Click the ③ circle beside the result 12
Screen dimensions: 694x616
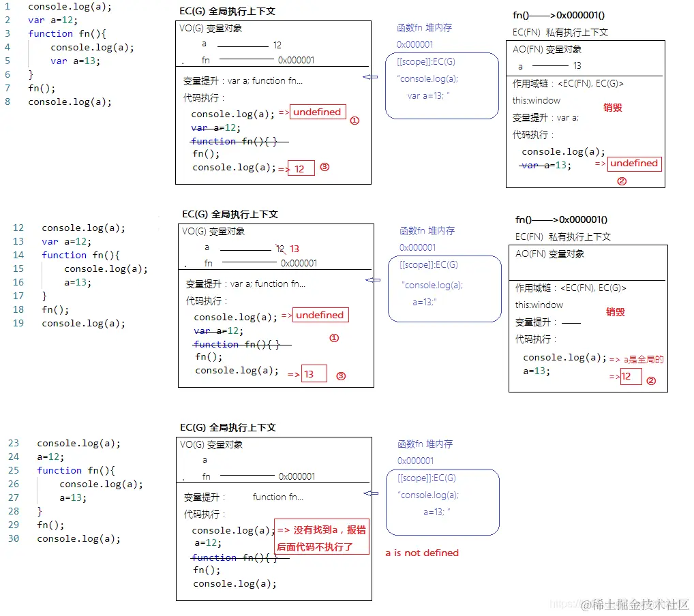pos(325,167)
